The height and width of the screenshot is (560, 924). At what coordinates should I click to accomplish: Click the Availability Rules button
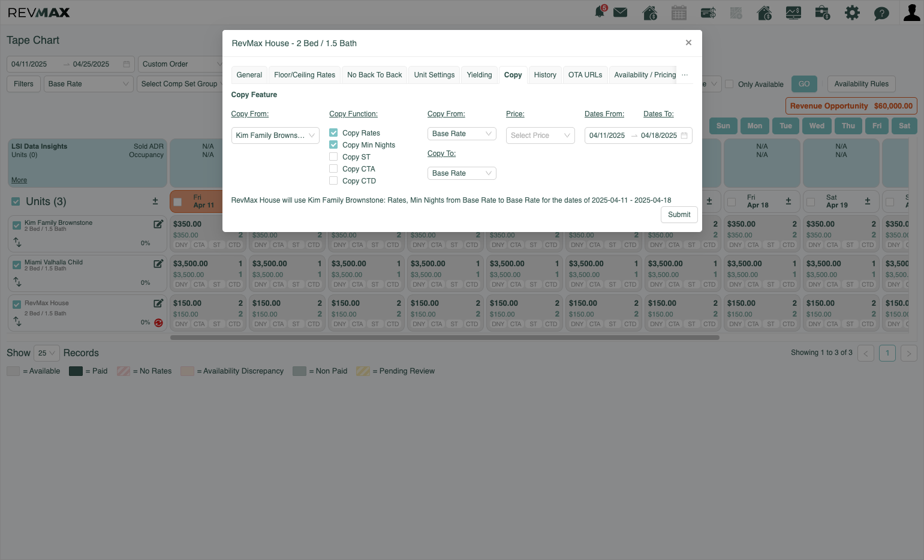[x=862, y=84]
